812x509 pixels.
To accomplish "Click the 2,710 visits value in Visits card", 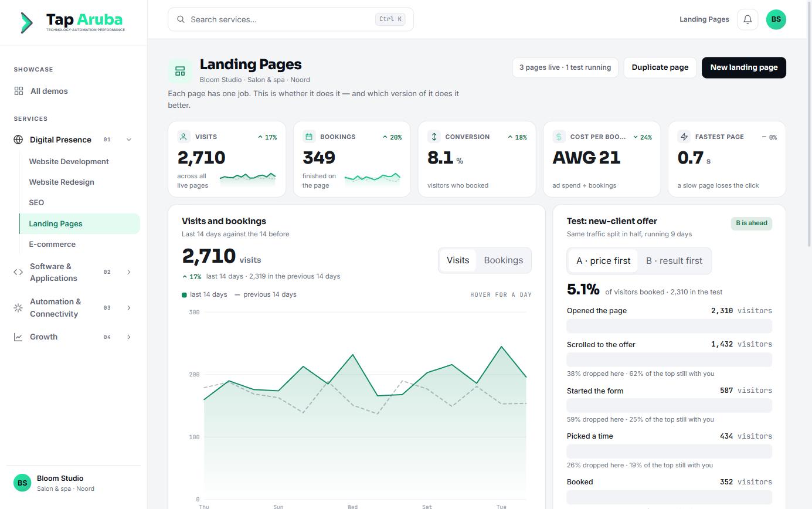I will (202, 158).
